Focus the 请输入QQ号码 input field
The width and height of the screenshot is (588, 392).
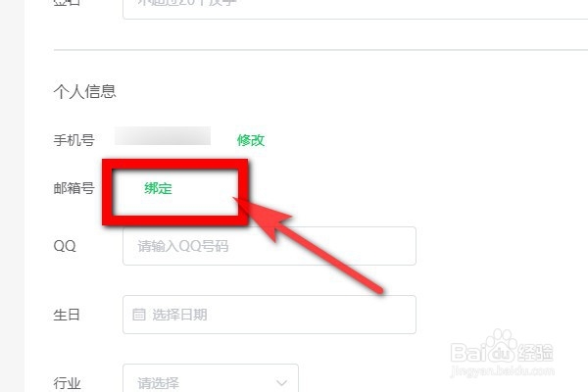coord(269,246)
